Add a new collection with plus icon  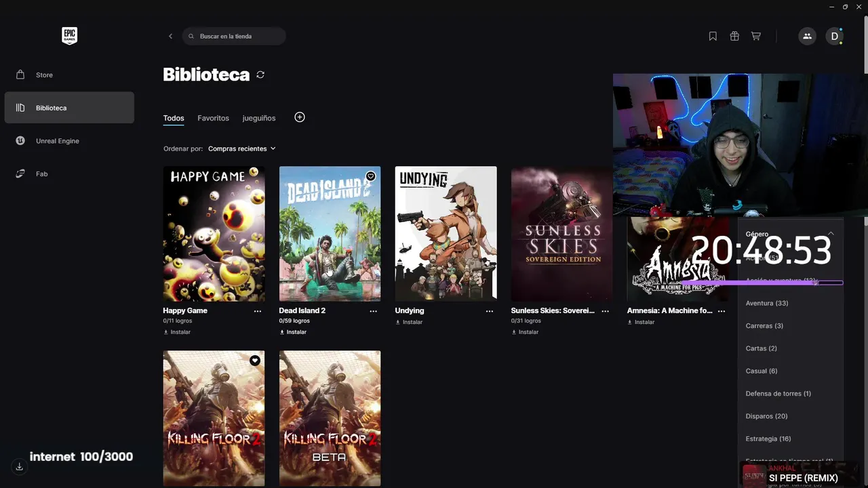[x=300, y=117]
